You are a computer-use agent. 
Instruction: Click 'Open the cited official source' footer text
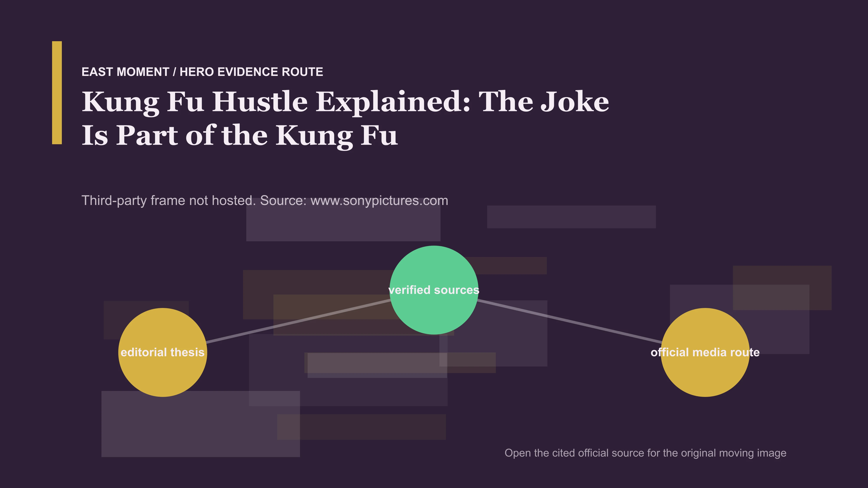[x=645, y=453]
